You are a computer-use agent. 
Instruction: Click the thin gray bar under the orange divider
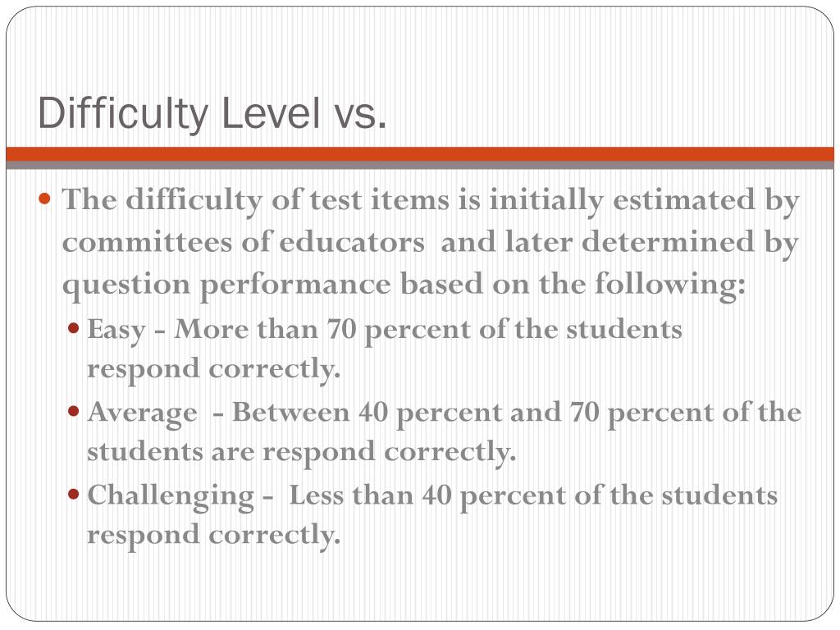(420, 165)
